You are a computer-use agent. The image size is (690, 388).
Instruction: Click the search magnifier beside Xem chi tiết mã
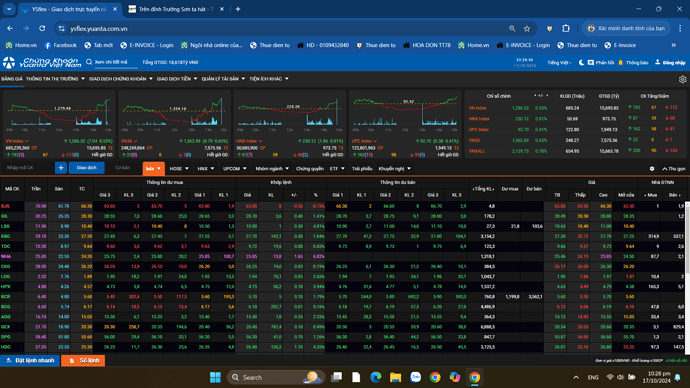click(x=89, y=62)
